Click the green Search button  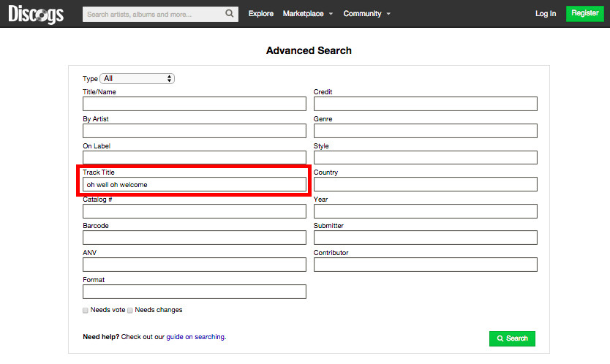pos(512,338)
